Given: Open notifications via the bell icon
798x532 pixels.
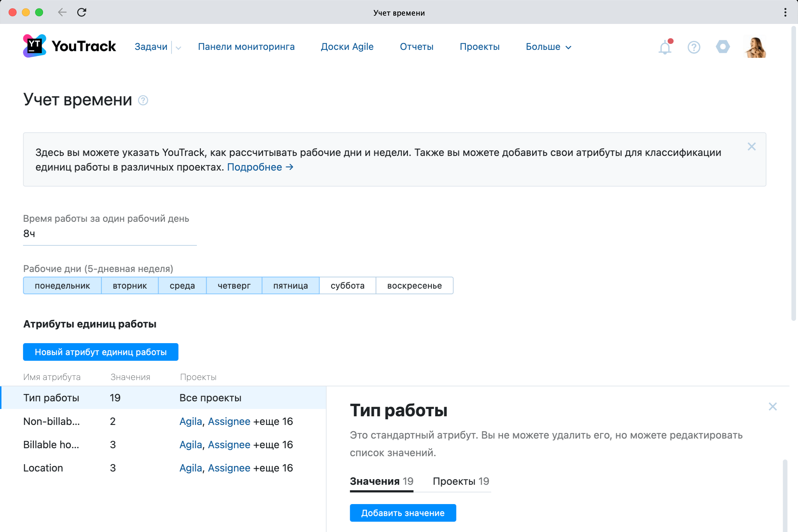Looking at the screenshot, I should tap(664, 47).
